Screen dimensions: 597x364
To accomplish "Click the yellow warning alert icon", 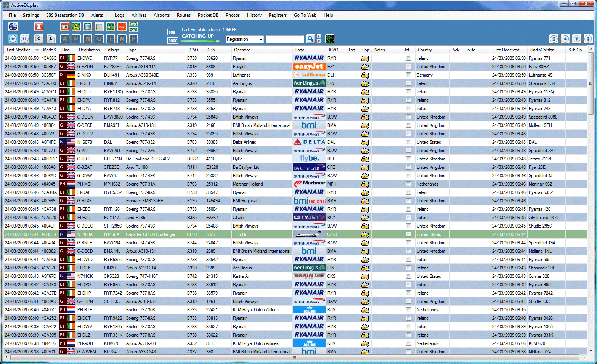I will tap(76, 27).
